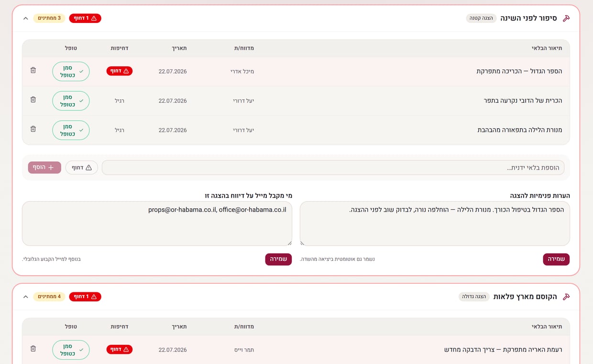
Task: Click the date of 'הספר הגדול — הכריכה מתפרקת'
Action: point(173,72)
